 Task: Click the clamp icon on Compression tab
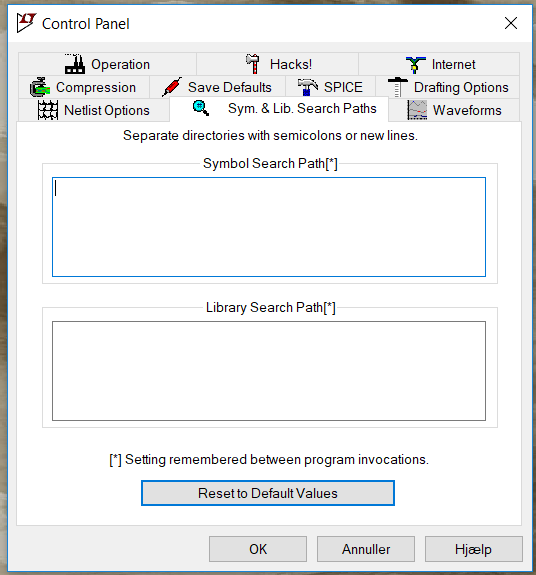point(40,87)
